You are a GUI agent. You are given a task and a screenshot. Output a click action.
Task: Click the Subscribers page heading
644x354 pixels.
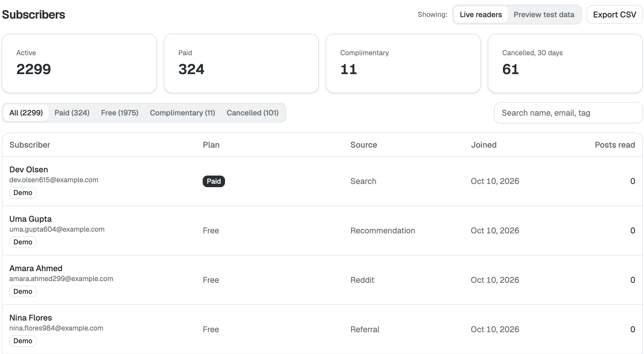(34, 15)
